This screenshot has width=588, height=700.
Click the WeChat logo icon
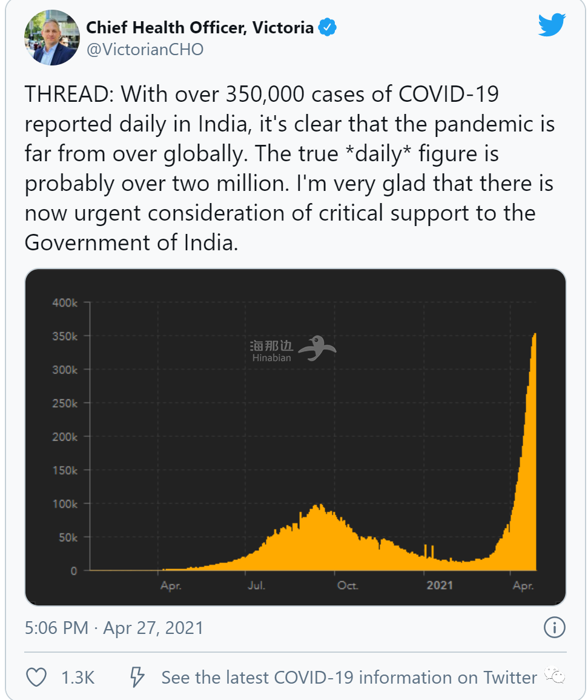click(554, 676)
